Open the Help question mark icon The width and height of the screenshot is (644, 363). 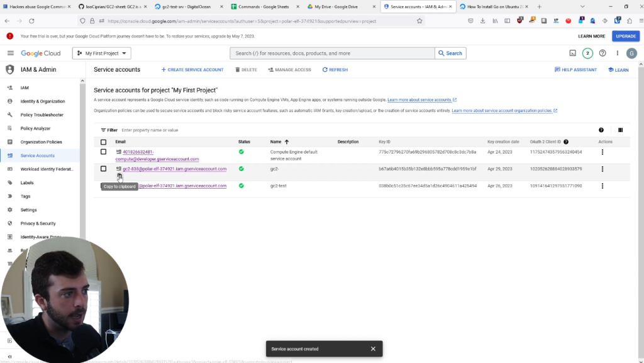[x=602, y=53]
